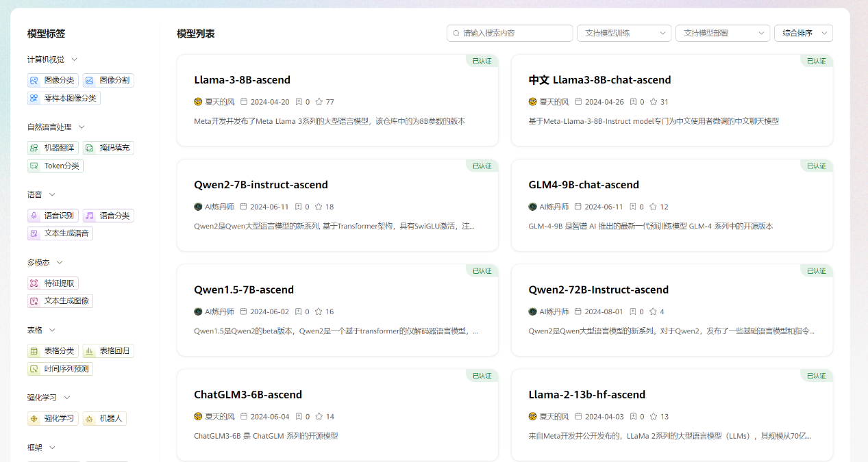Collapse the 框架 category
Image resolution: width=868 pixels, height=462 pixels.
[52, 448]
